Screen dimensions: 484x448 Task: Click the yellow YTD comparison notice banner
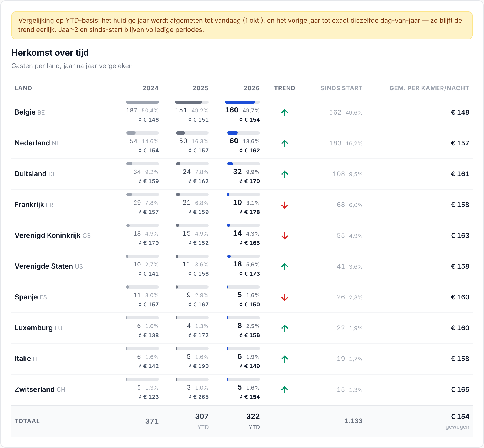[x=242, y=25]
